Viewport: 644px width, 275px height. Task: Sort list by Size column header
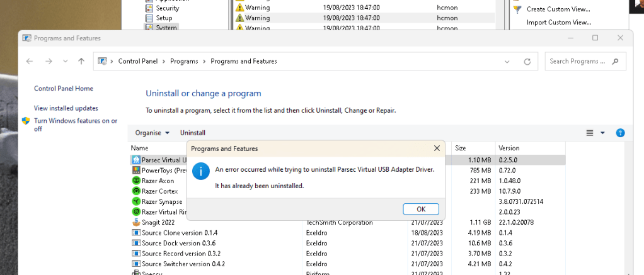(461, 148)
